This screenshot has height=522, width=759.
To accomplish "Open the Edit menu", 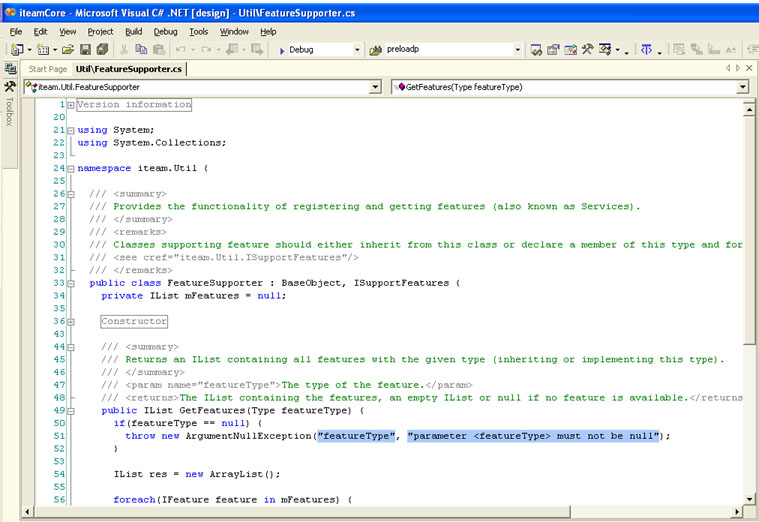I will pyautogui.click(x=40, y=31).
